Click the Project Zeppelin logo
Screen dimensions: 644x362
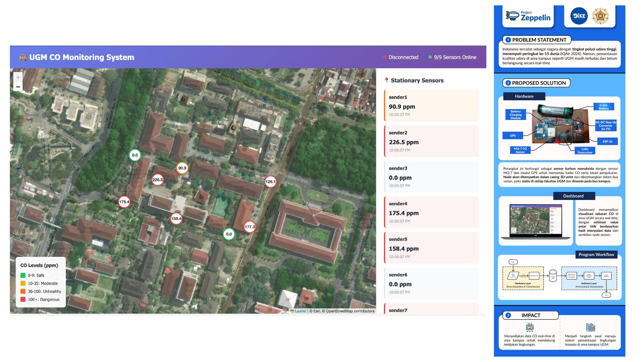click(x=528, y=16)
